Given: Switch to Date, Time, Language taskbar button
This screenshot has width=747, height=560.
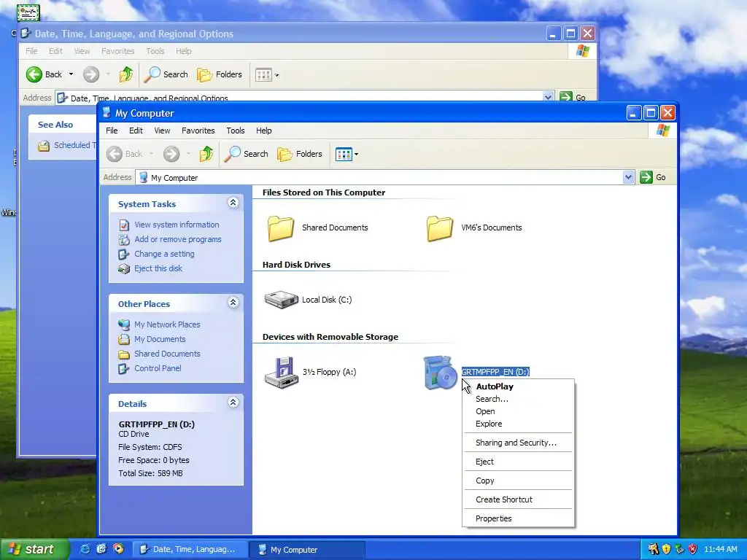Looking at the screenshot, I should pyautogui.click(x=189, y=550).
